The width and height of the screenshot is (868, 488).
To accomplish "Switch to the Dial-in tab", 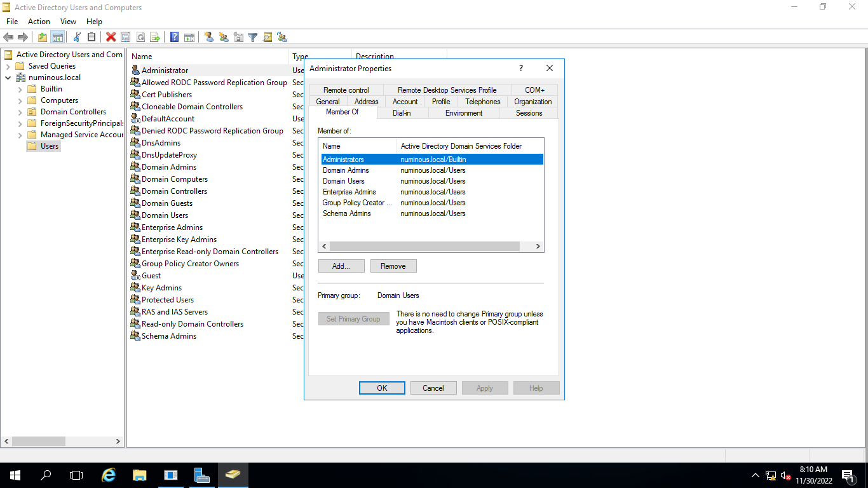I will [402, 113].
